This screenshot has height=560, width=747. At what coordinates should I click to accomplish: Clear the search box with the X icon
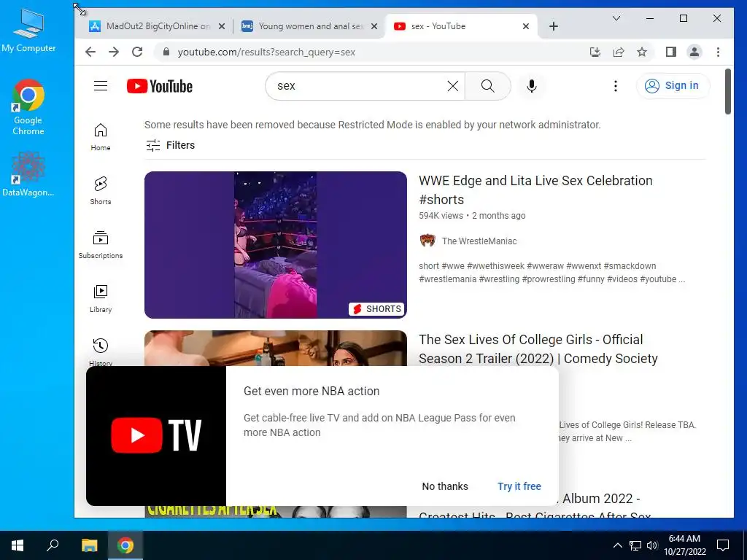click(452, 86)
